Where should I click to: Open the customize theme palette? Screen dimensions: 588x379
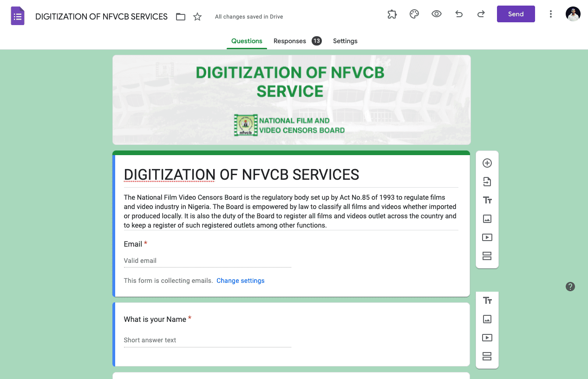(414, 14)
